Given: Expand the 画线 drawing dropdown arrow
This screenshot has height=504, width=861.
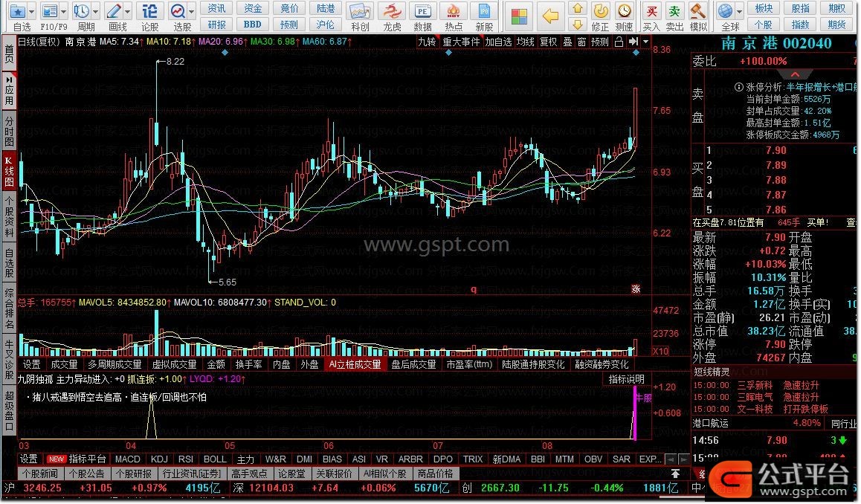Looking at the screenshot, I should point(127,12).
